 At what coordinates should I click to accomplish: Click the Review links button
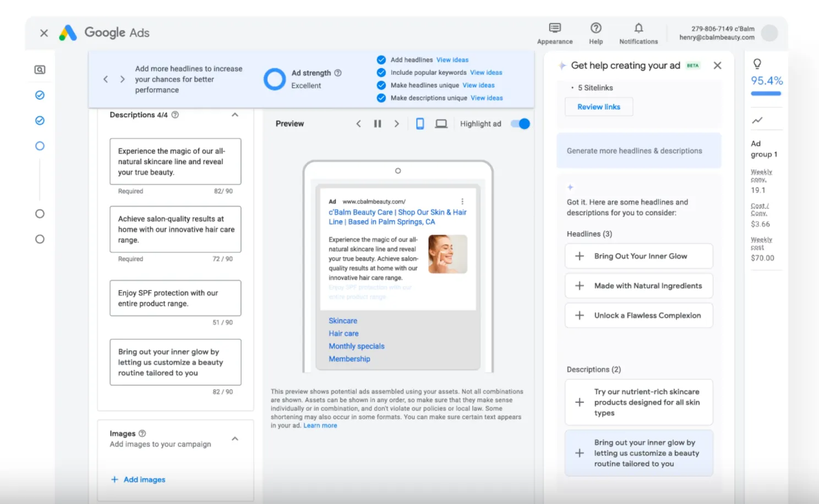pos(599,107)
